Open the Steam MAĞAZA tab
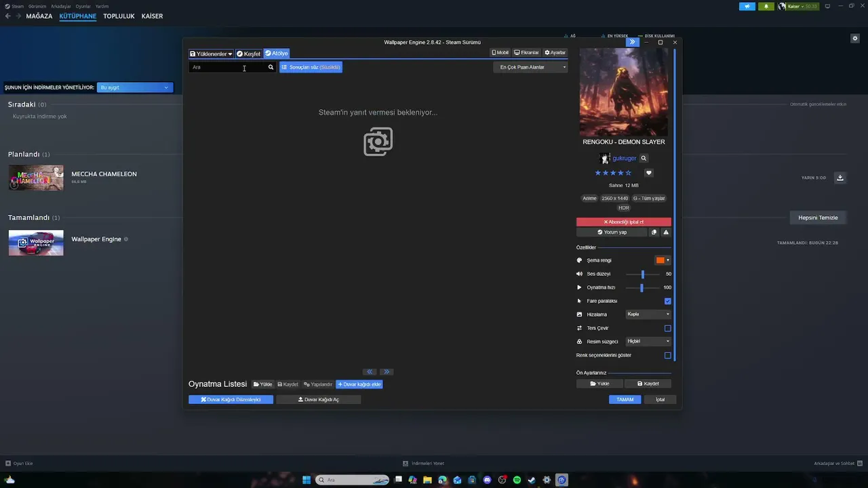The image size is (868, 488). click(39, 16)
